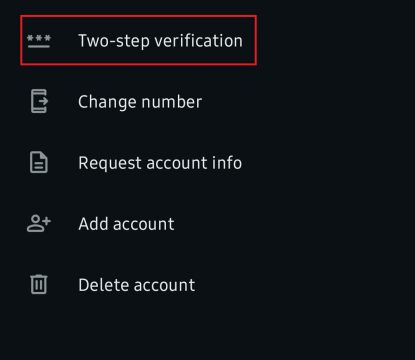Select the Delete account option

coord(137,285)
